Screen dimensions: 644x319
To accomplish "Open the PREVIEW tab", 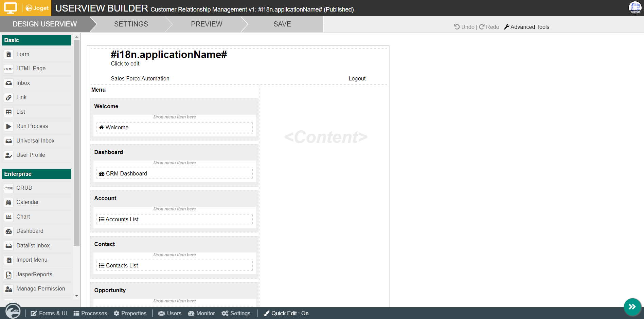I will pyautogui.click(x=207, y=24).
